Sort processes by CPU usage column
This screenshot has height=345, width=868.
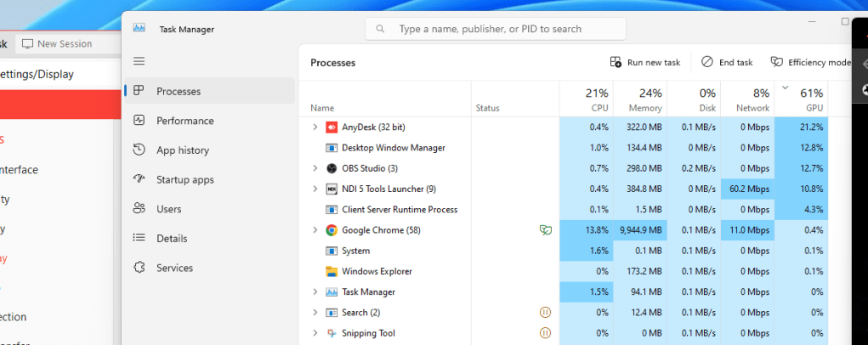(587, 99)
